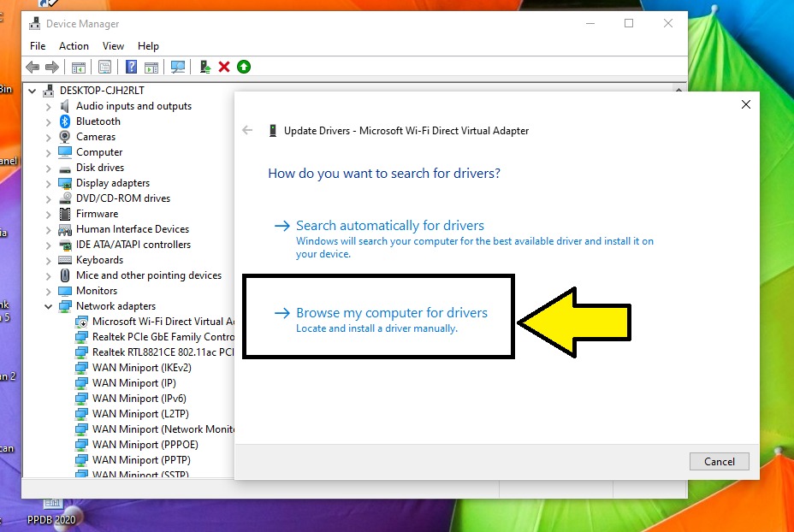Image resolution: width=794 pixels, height=532 pixels.
Task: Click the Computer monitor icon in tree
Action: pos(65,152)
